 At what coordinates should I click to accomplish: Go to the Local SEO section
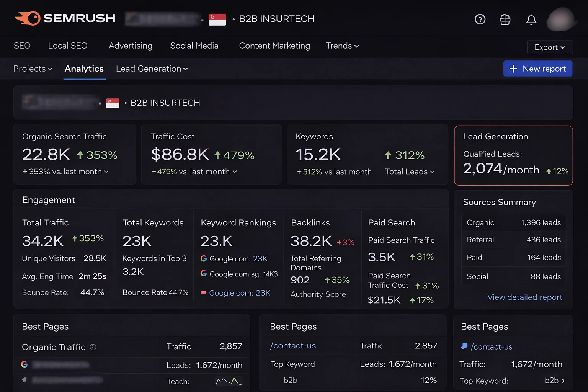coord(68,46)
